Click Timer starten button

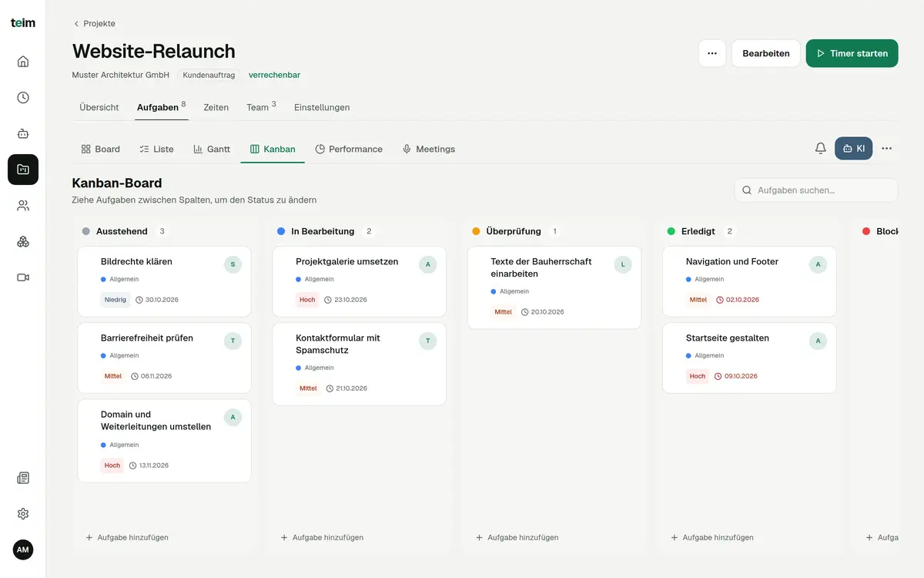pyautogui.click(x=852, y=53)
